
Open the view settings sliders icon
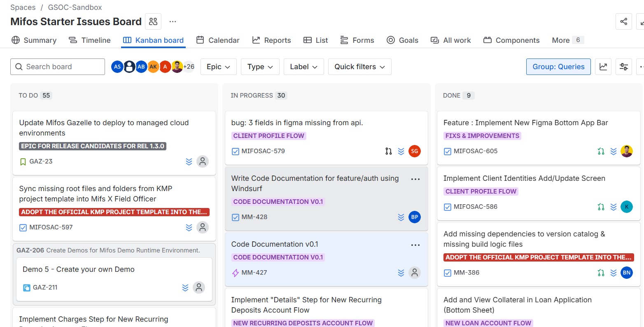pos(624,67)
